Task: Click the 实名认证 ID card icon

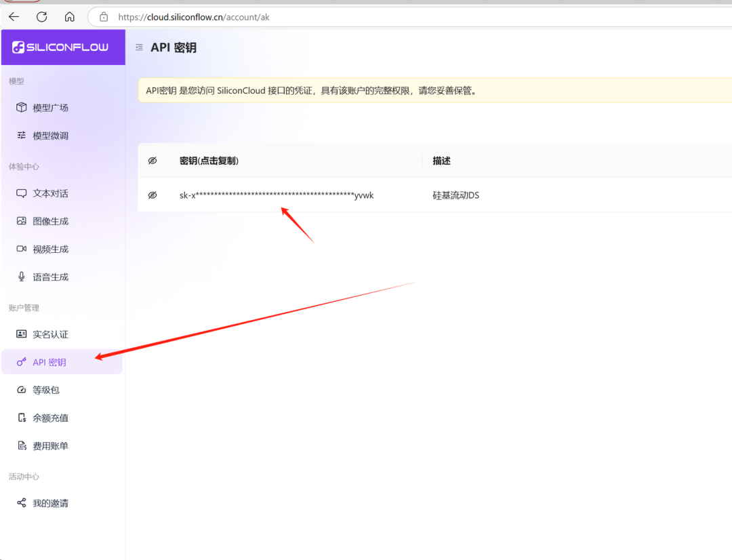Action: (x=22, y=334)
